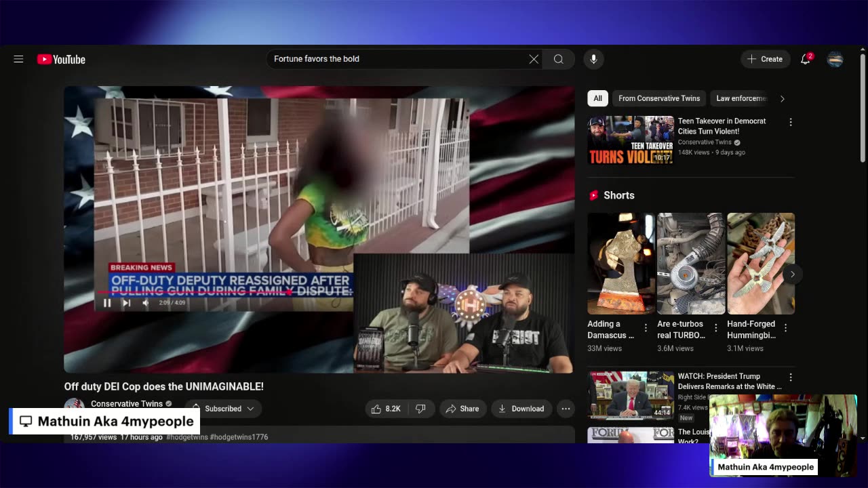The height and width of the screenshot is (488, 868).
Task: Open the YouTube hamburger guide menu
Action: [x=18, y=59]
